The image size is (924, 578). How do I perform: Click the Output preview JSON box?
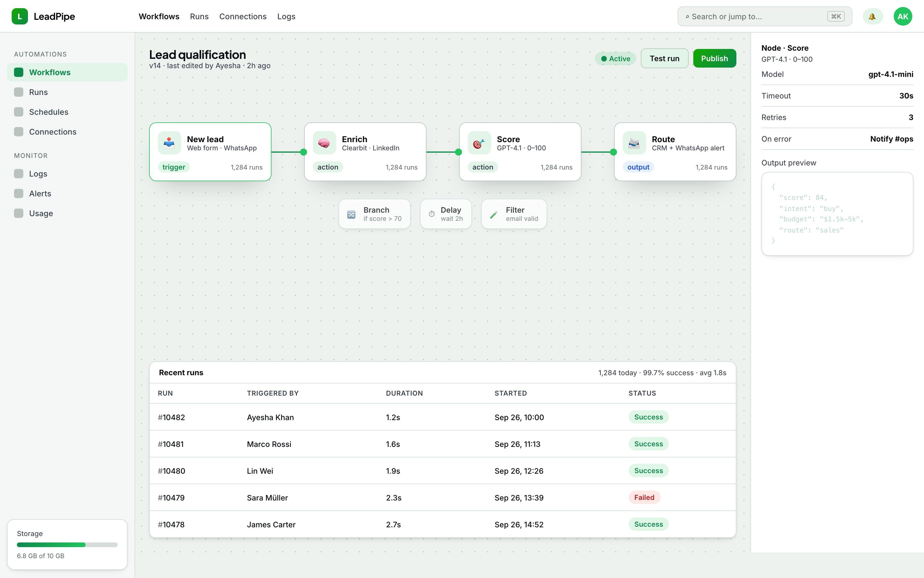pyautogui.click(x=837, y=214)
